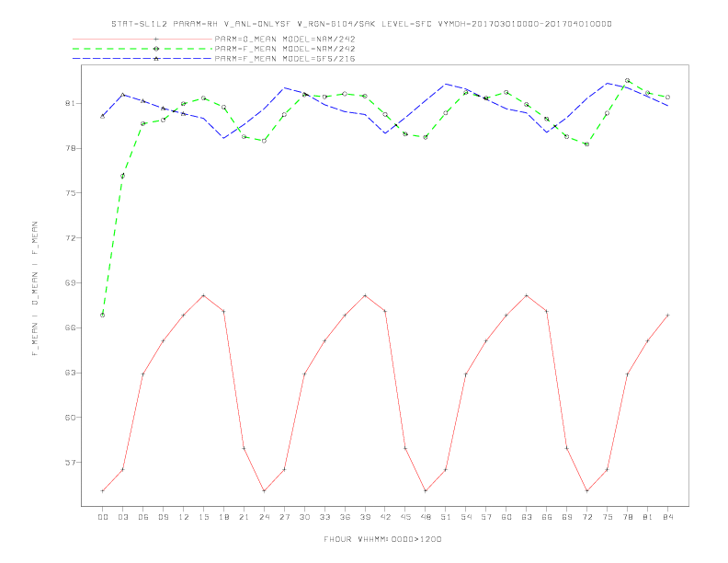Click the x-axis tick label 12
The width and height of the screenshot is (728, 563).
tap(184, 517)
